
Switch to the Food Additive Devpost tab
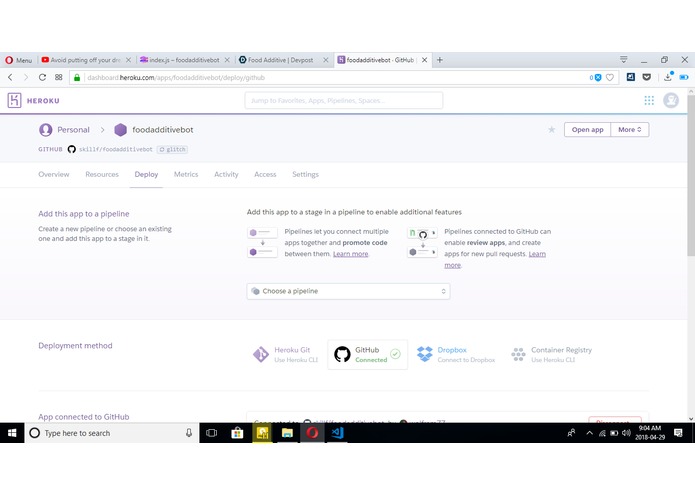tap(278, 60)
